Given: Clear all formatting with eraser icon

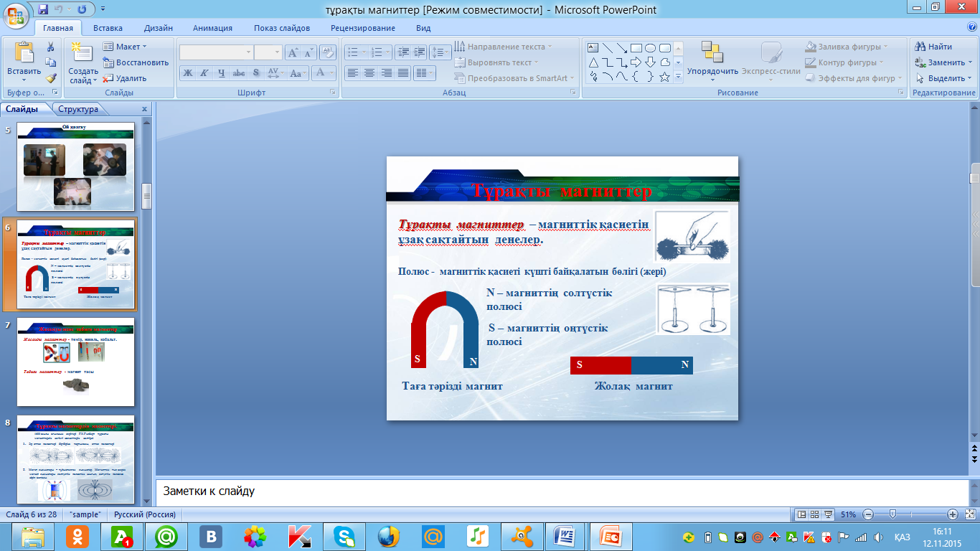Looking at the screenshot, I should 327,52.
